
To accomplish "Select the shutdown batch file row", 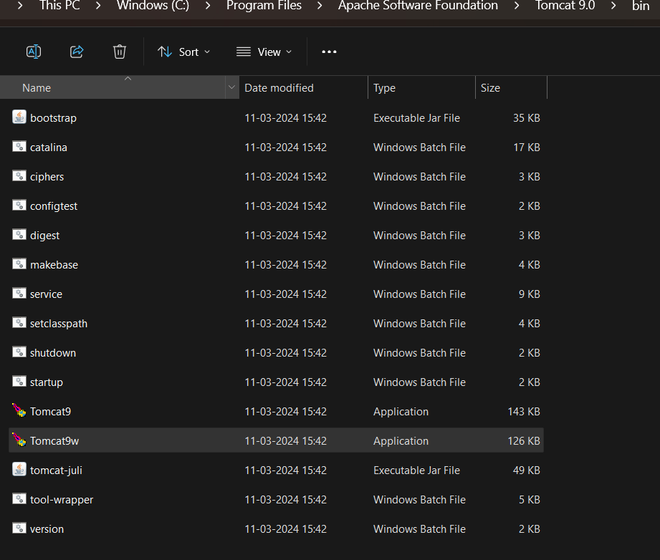I will 276,353.
